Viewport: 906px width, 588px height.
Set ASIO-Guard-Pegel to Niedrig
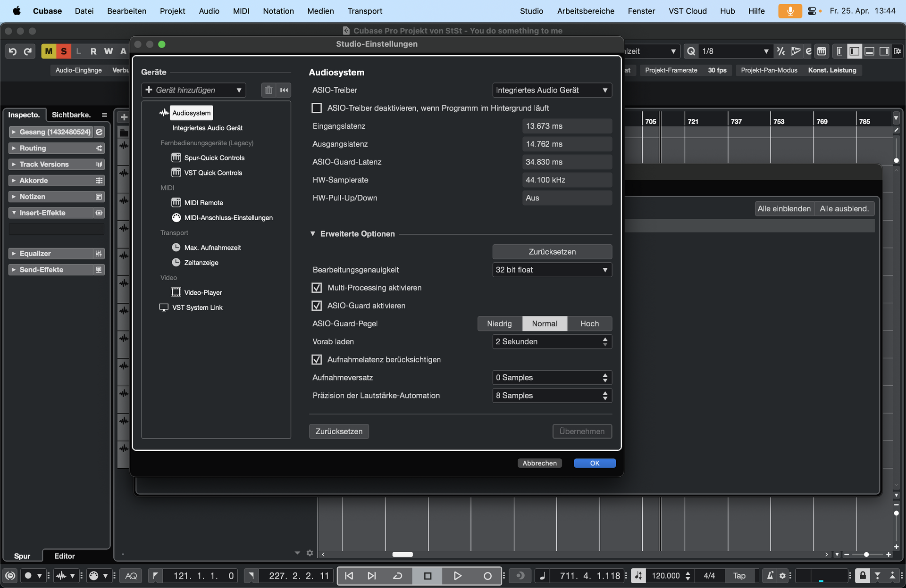(x=500, y=324)
